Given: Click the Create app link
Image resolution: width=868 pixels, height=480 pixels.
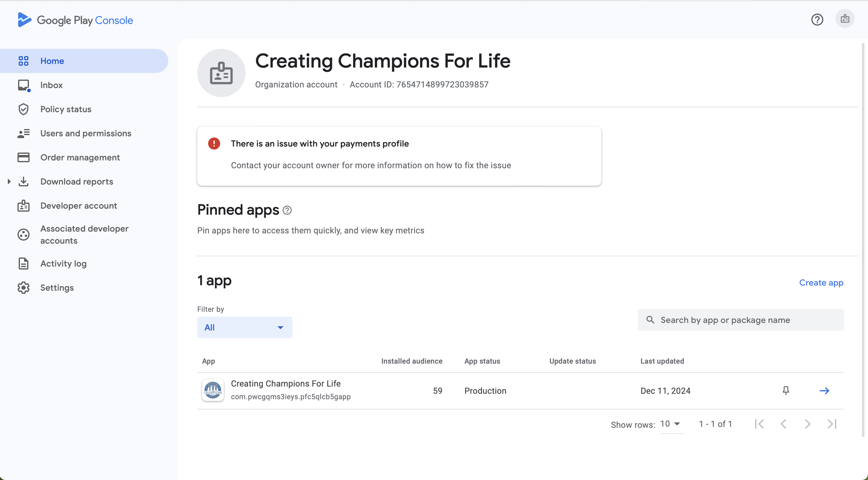Looking at the screenshot, I should click(821, 283).
